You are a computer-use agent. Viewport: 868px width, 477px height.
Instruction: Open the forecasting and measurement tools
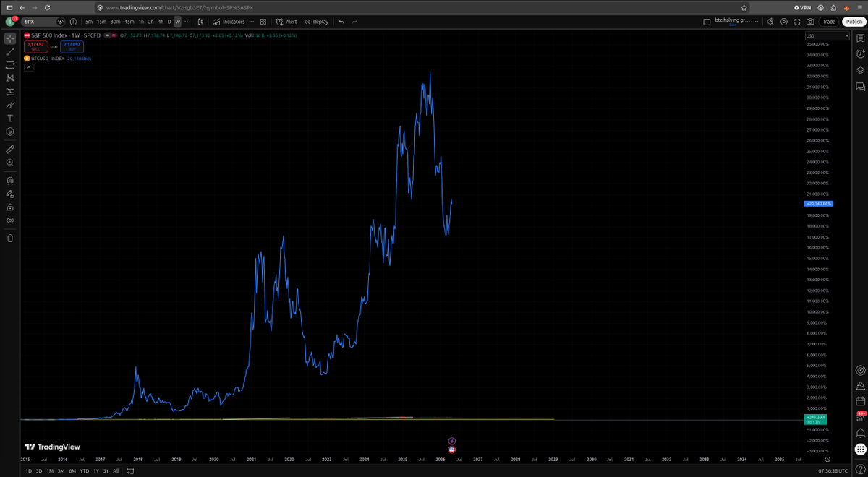click(10, 92)
